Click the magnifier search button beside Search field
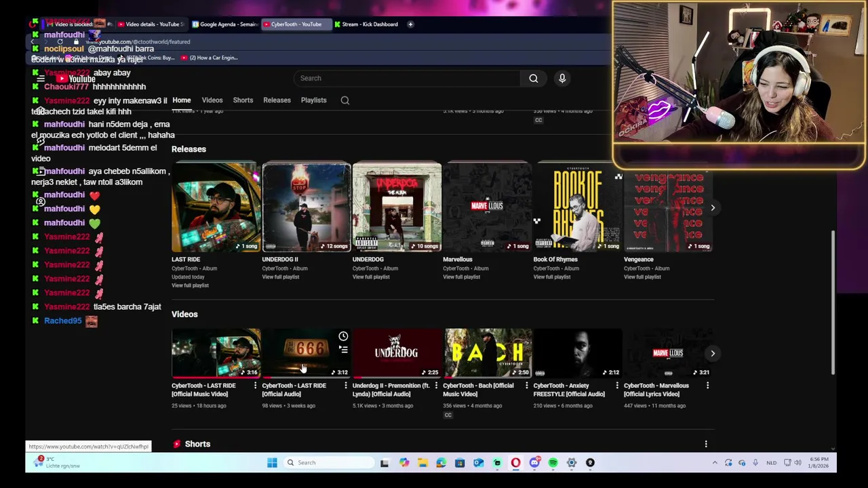The image size is (868, 488). point(534,79)
